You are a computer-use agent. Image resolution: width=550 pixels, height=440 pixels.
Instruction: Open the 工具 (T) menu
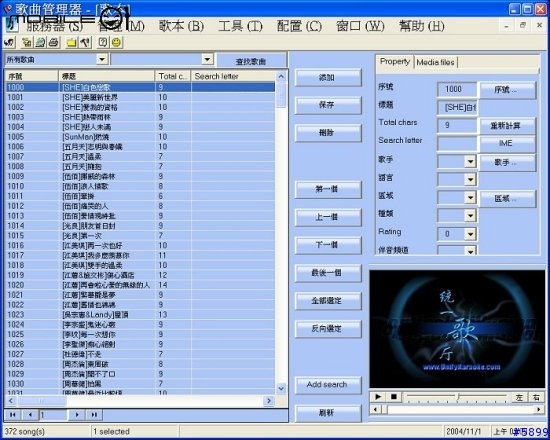(x=240, y=26)
